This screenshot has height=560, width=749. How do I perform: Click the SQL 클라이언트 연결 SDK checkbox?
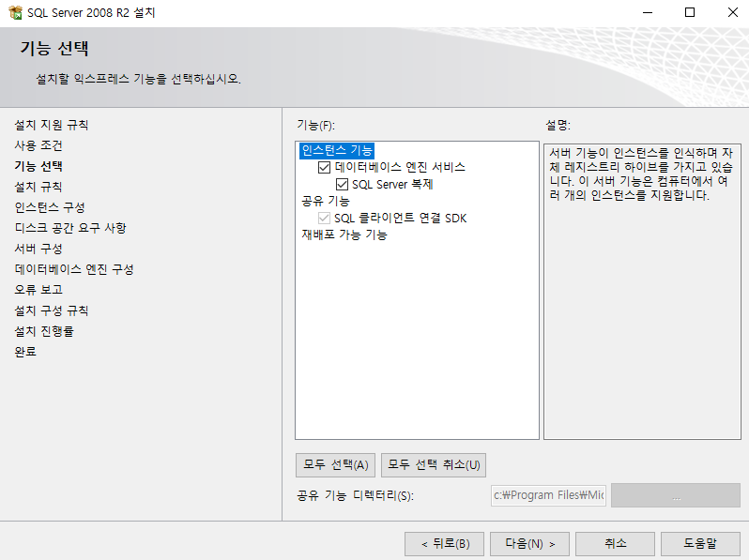click(324, 219)
